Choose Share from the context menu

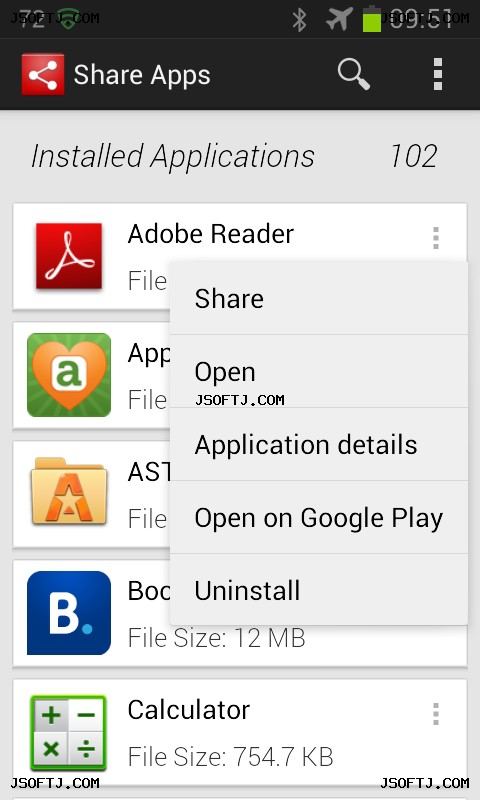pyautogui.click(x=319, y=298)
